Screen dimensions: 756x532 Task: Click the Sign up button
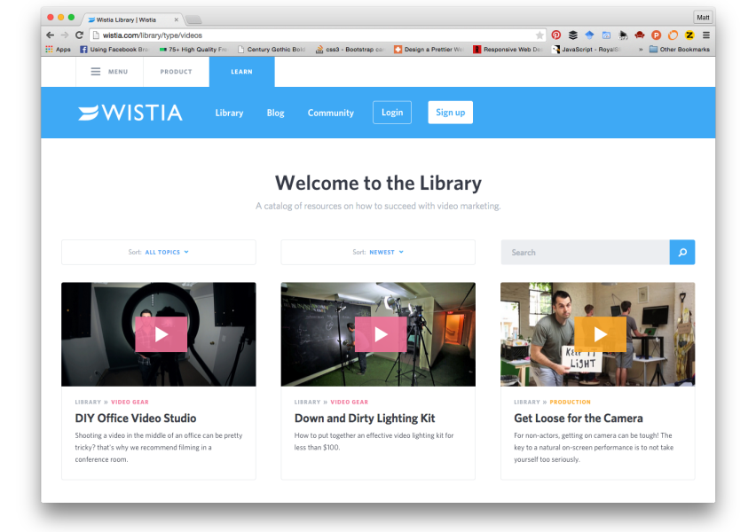(450, 112)
